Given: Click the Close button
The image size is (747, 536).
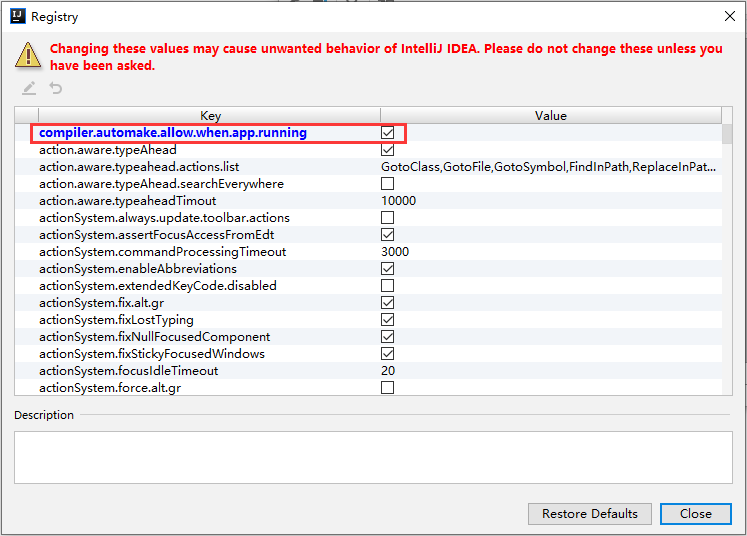Looking at the screenshot, I should tap(696, 514).
